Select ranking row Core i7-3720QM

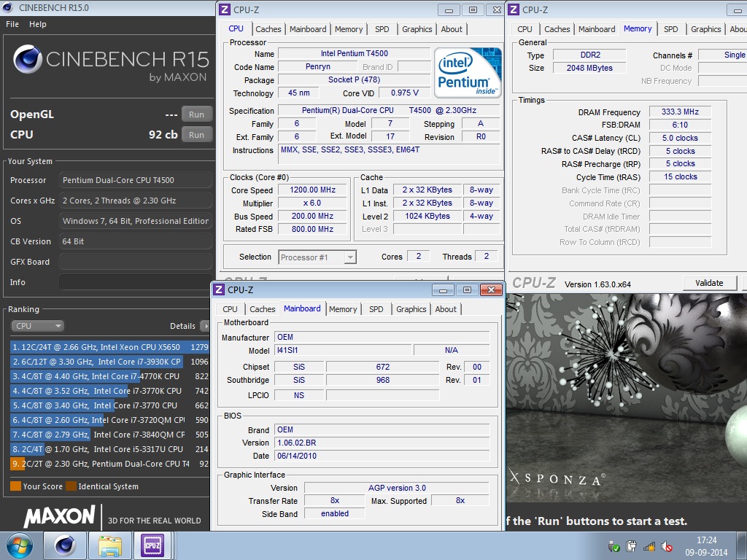coord(109,420)
